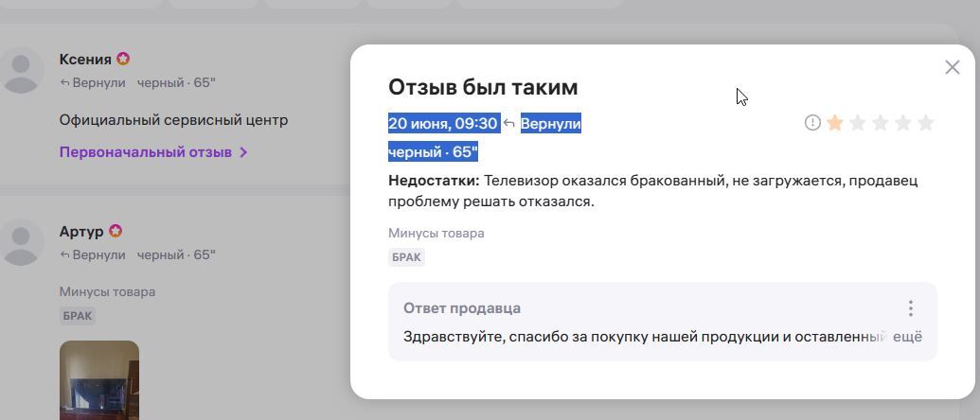The width and height of the screenshot is (980, 420).
Task: Click "черный · 65"" under Ксения
Action: point(176,82)
